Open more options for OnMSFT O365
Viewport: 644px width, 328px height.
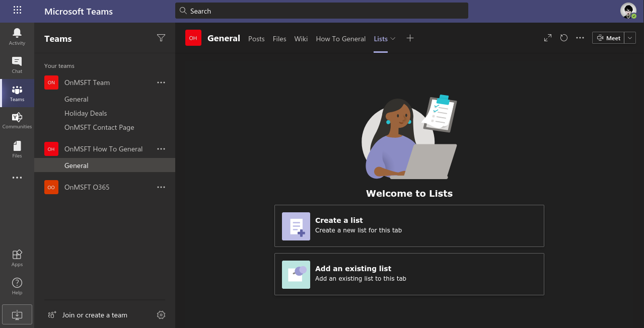click(161, 187)
